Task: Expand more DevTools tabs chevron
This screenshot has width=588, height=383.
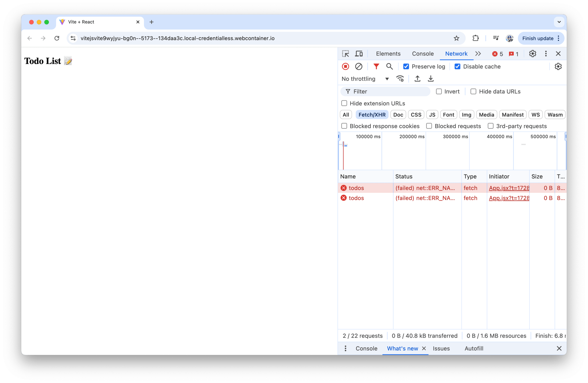Action: (x=478, y=54)
